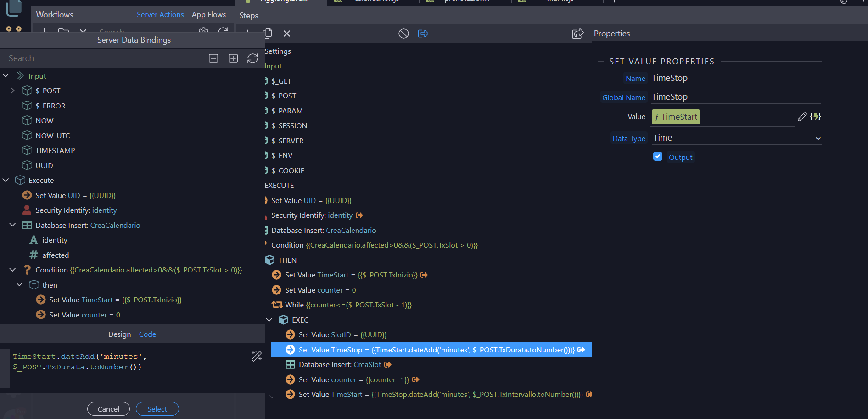This screenshot has width=868, height=419.
Task: Select Database Insert CreaCalendario in Steps panel
Action: 324,231
